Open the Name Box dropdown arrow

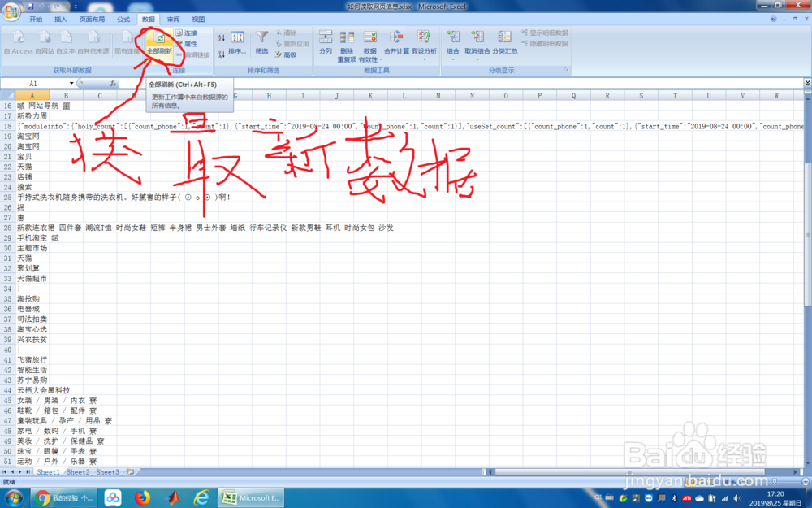click(x=71, y=83)
